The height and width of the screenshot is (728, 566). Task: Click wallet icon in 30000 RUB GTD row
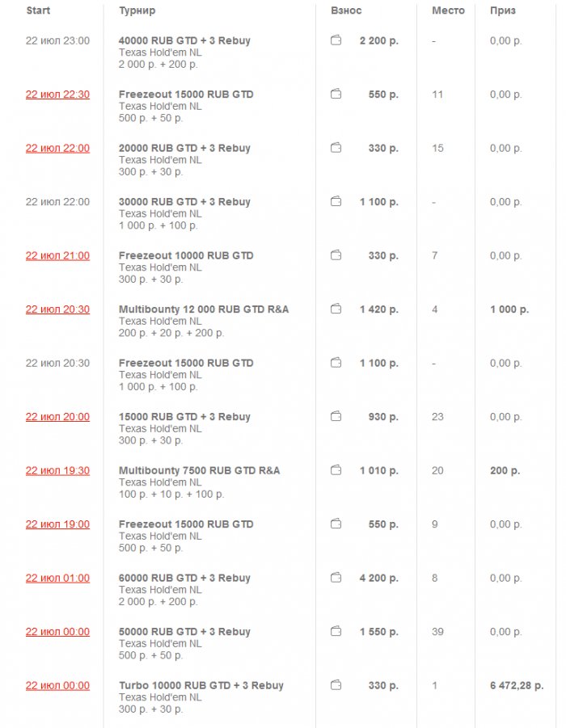pyautogui.click(x=336, y=202)
